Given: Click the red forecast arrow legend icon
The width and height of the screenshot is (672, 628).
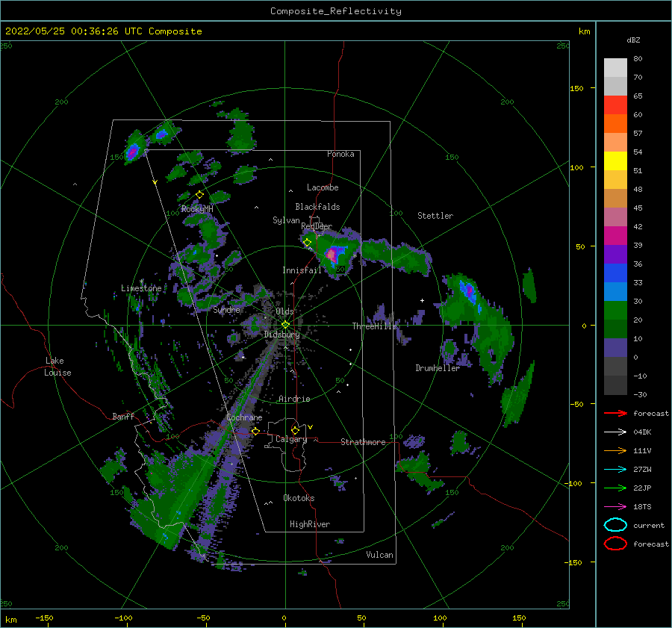Looking at the screenshot, I should click(615, 413).
